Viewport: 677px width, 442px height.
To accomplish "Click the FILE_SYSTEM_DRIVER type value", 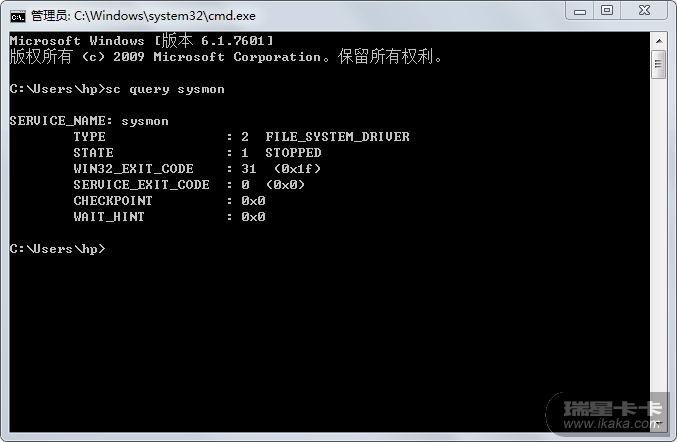I will pos(337,137).
